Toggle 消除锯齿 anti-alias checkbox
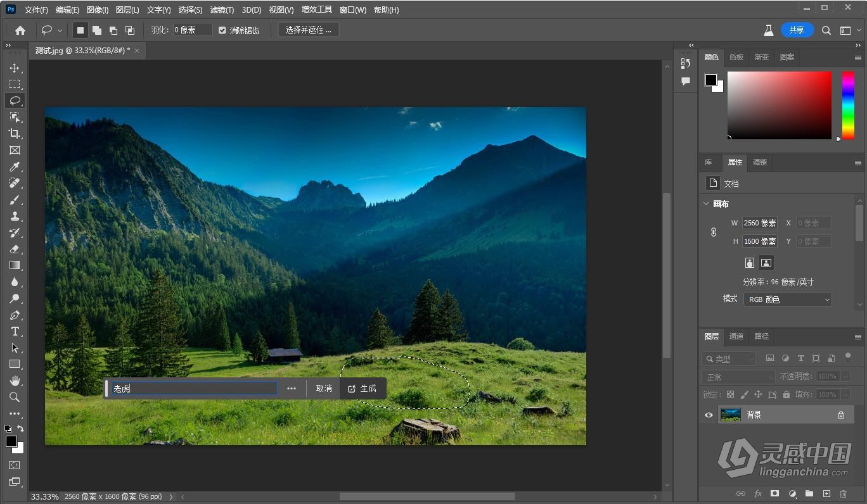867x504 pixels. 222,30
